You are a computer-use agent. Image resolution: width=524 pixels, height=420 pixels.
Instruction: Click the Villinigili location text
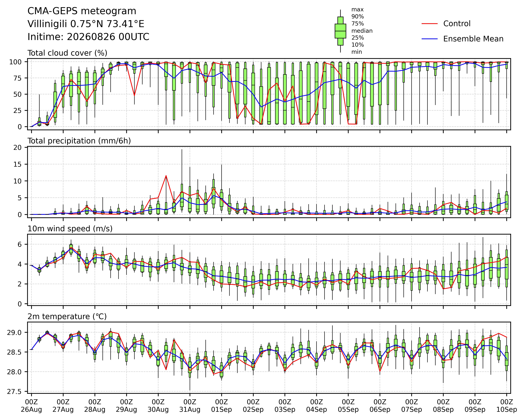[86, 24]
